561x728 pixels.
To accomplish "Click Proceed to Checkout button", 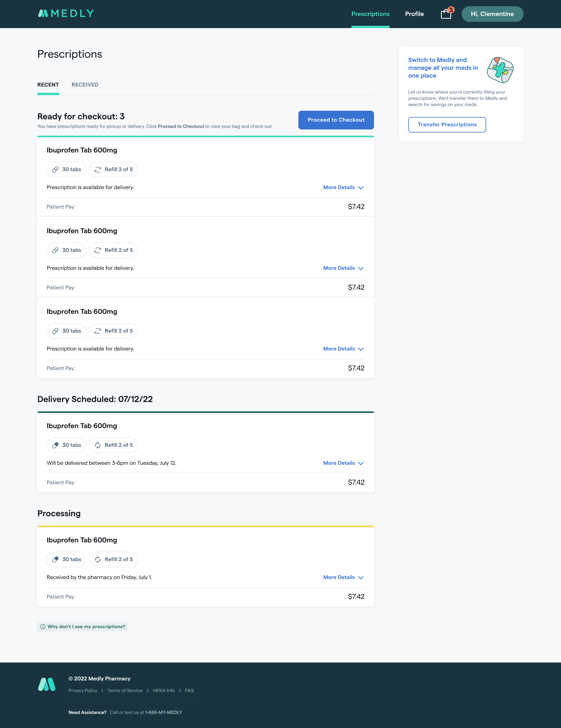I will click(x=336, y=120).
